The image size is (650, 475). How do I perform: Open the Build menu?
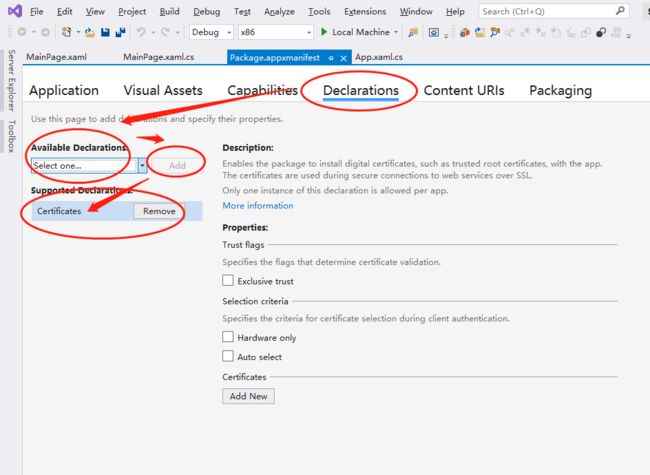[x=170, y=12]
